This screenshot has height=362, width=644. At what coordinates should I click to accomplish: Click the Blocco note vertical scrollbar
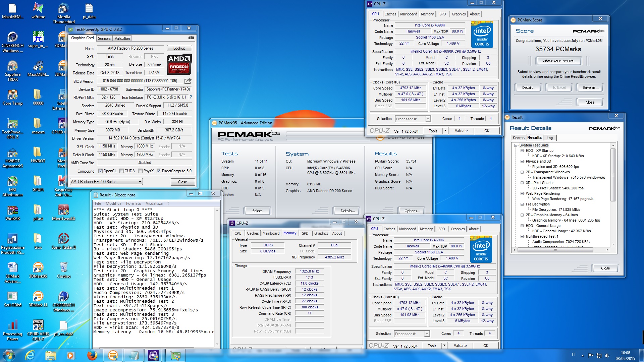tap(217, 277)
